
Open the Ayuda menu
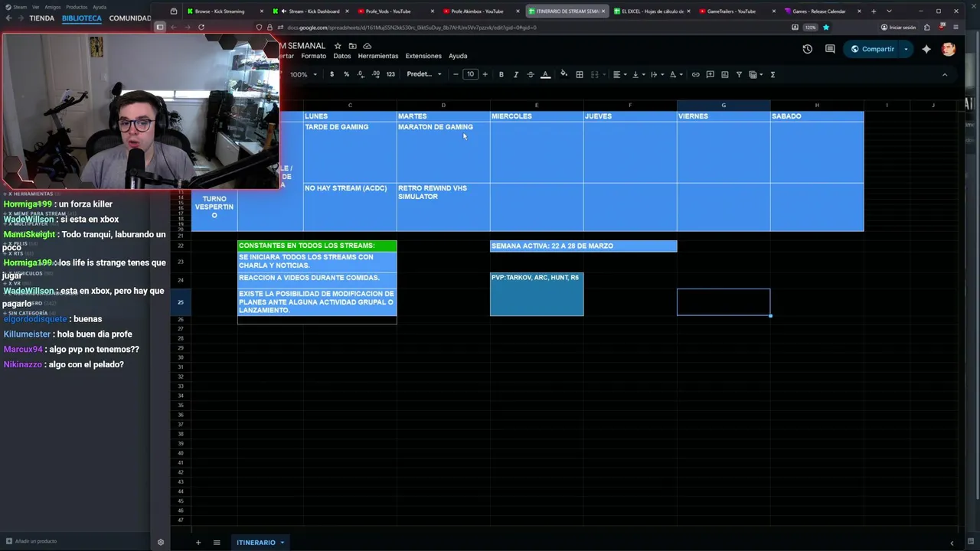click(x=458, y=56)
